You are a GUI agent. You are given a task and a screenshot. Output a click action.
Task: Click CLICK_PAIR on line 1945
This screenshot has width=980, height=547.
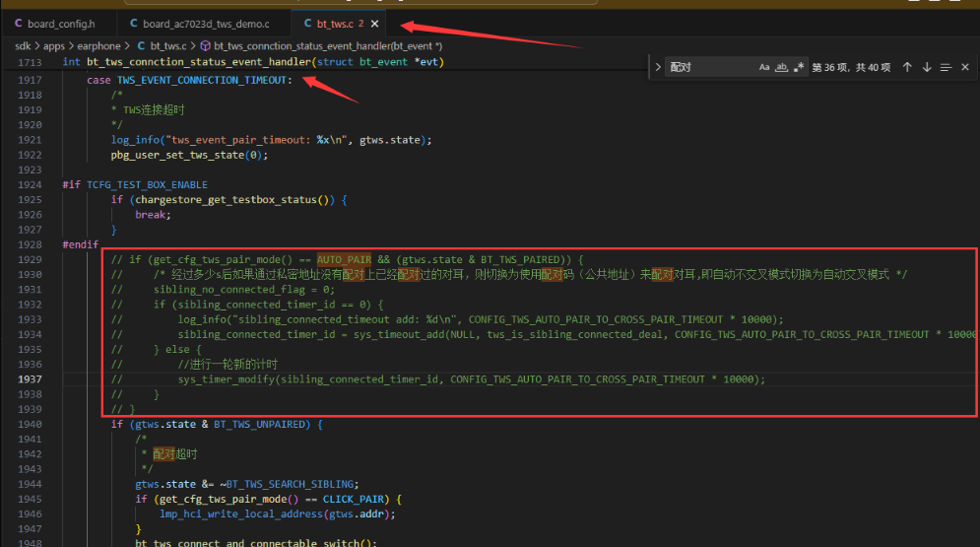(x=354, y=500)
